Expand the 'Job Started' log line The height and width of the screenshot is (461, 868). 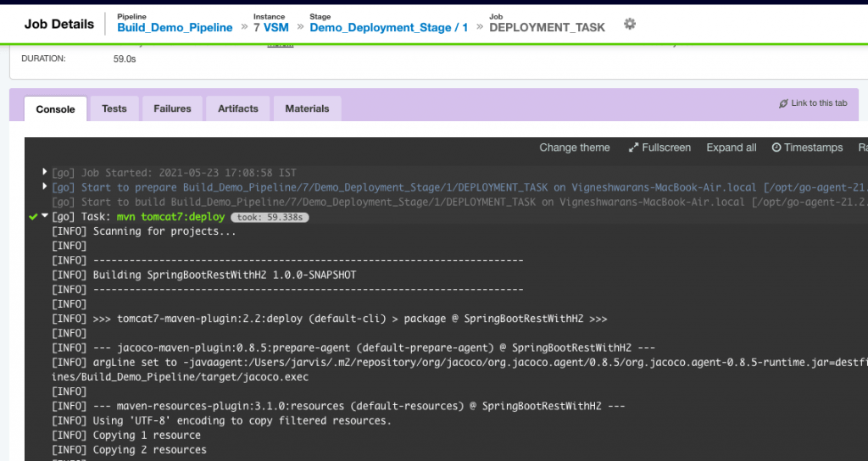[x=45, y=172]
